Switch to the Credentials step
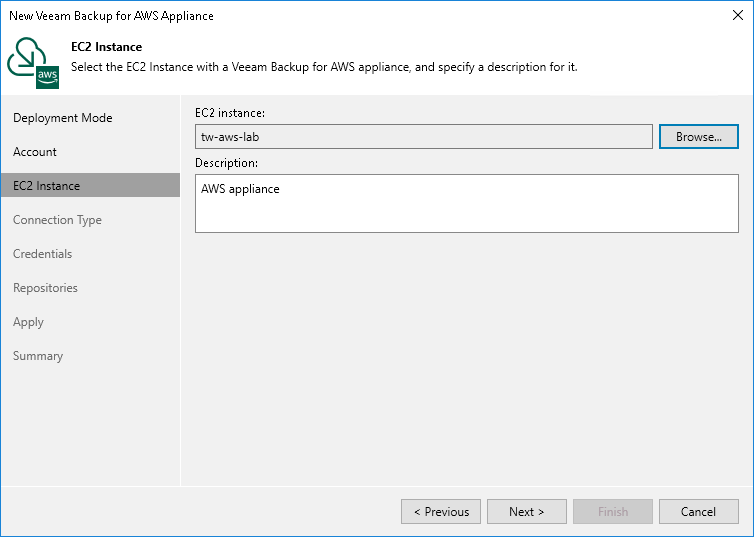The width and height of the screenshot is (754, 537). [x=42, y=254]
